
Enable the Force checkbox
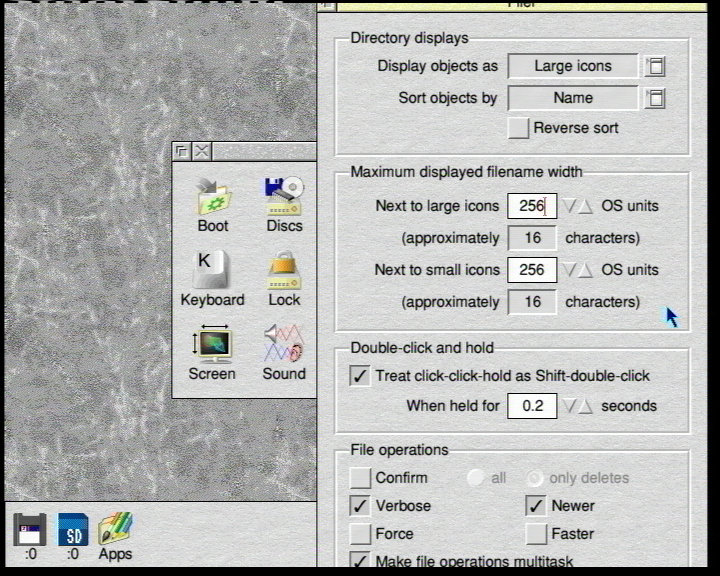[x=360, y=534]
